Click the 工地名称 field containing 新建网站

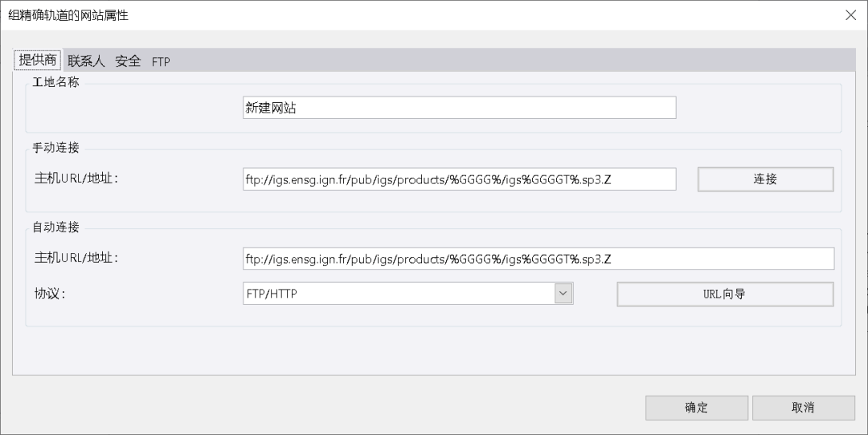[x=458, y=108]
